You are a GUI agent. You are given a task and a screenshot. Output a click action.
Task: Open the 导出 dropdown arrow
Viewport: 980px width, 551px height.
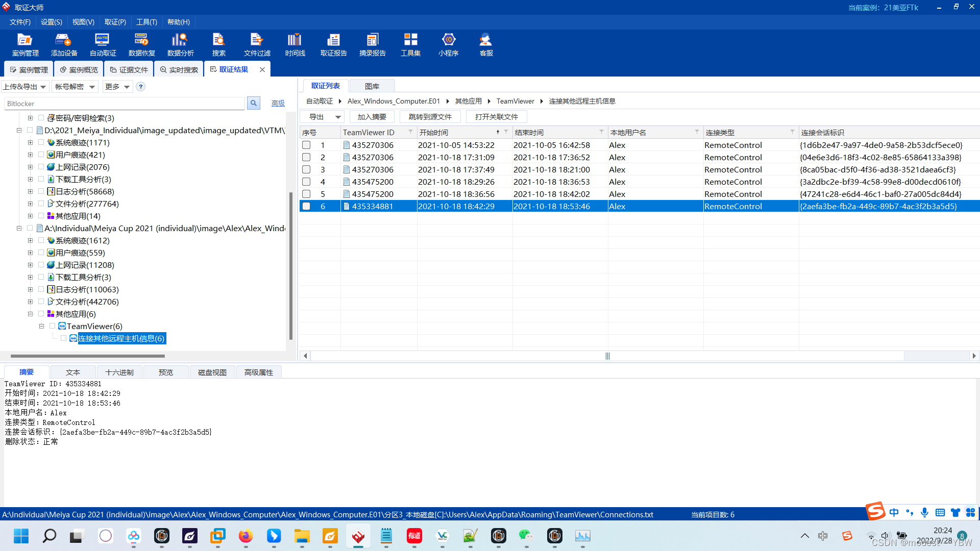click(x=338, y=117)
